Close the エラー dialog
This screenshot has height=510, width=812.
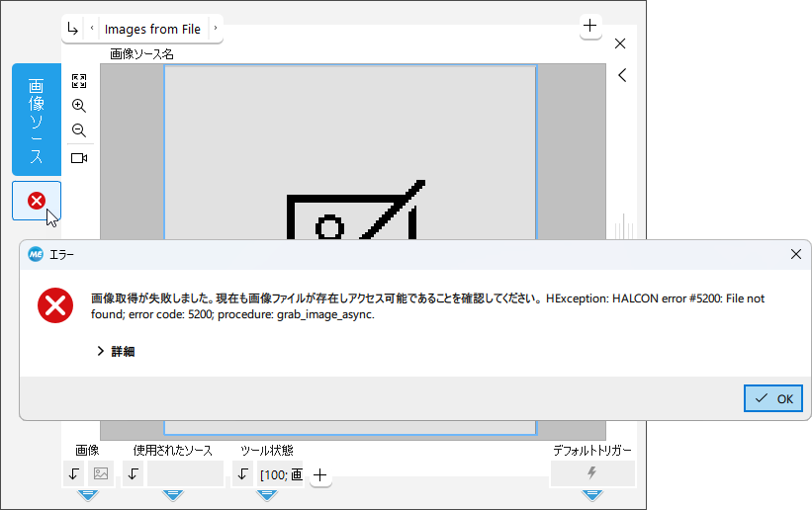(796, 254)
